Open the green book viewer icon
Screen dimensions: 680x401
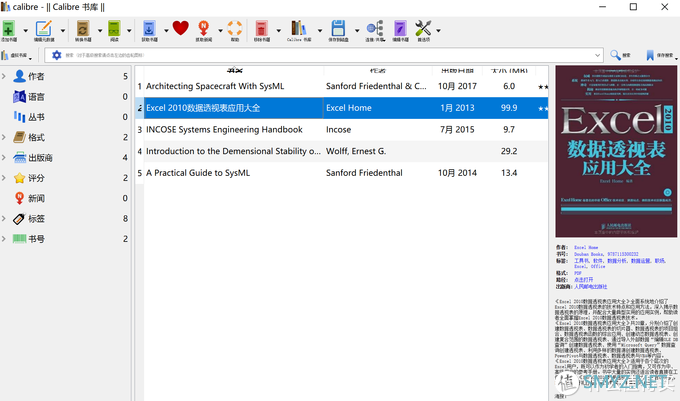point(114,28)
